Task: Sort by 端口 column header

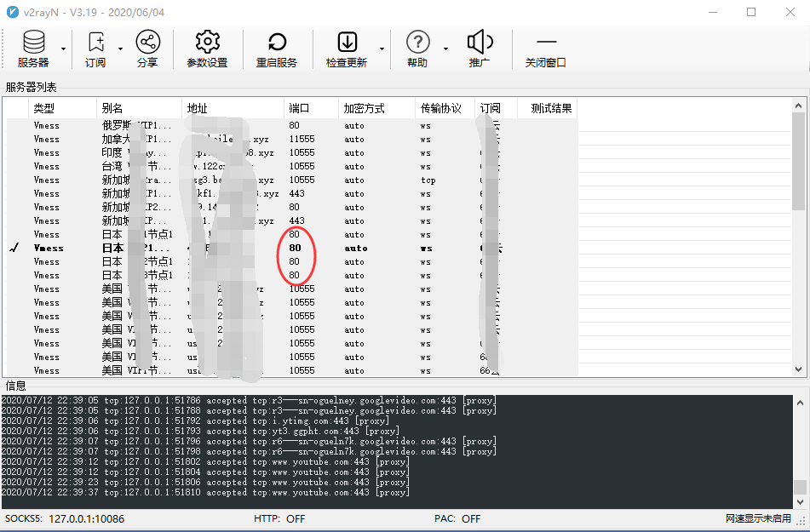Action: click(311, 108)
